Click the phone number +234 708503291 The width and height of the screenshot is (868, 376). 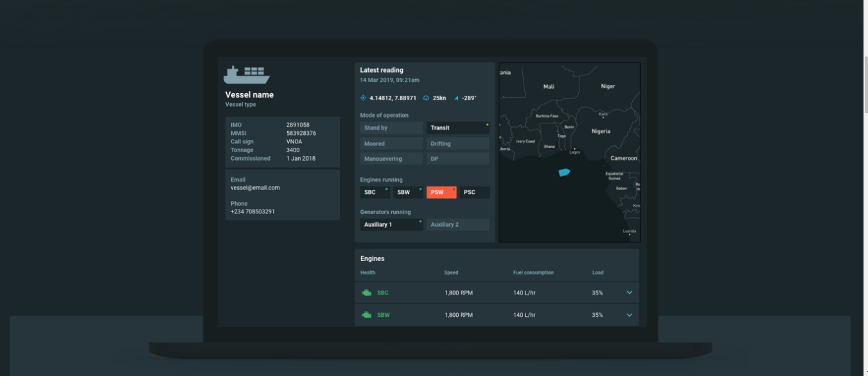point(252,211)
